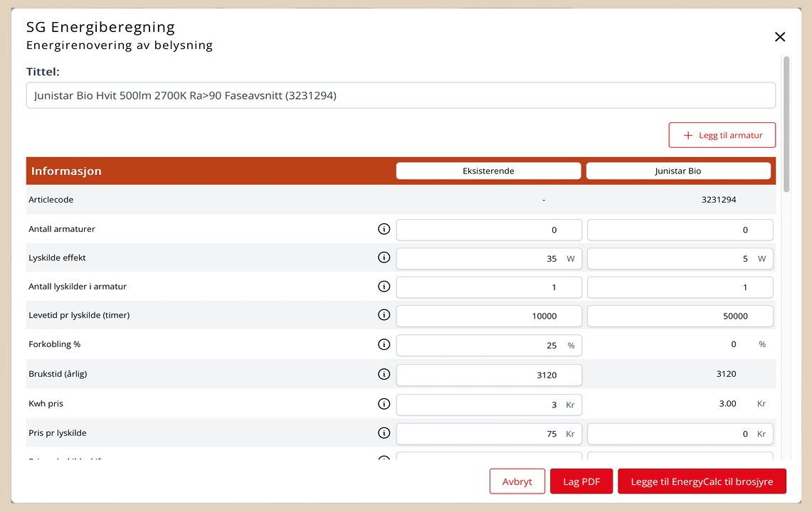Edit Lyskilde effekt 35 W field

[489, 258]
